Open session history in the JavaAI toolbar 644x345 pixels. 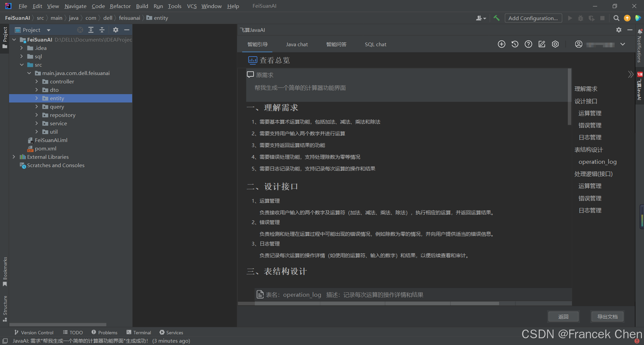pyautogui.click(x=515, y=44)
